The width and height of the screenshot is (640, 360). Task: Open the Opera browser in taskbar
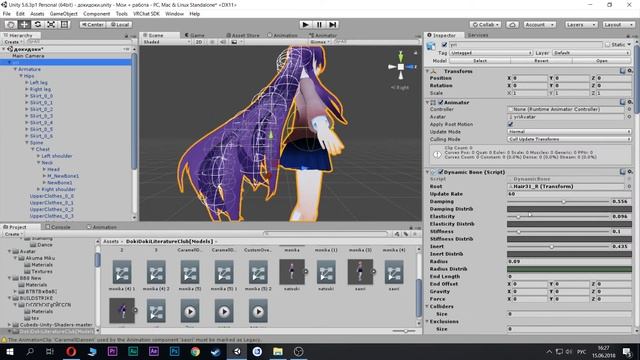tap(71, 351)
